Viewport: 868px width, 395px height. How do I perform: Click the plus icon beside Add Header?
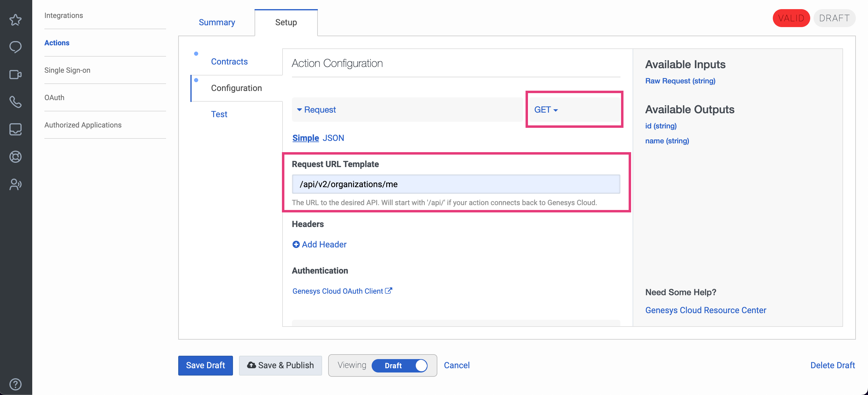(296, 244)
